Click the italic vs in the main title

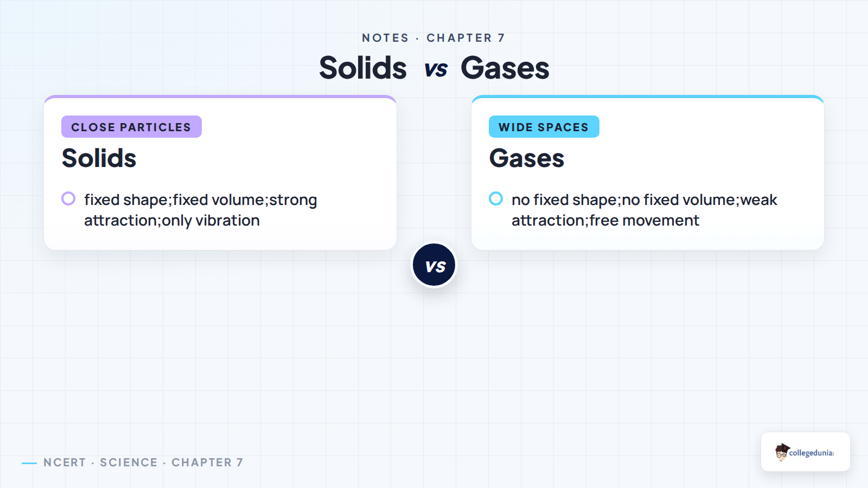(x=436, y=69)
